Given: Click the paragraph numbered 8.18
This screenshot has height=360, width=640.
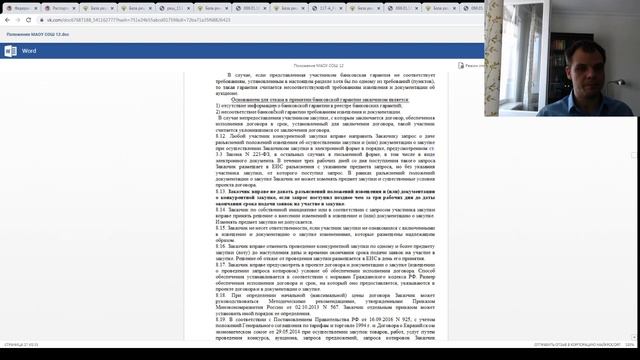Looking at the screenshot, I should (325, 304).
